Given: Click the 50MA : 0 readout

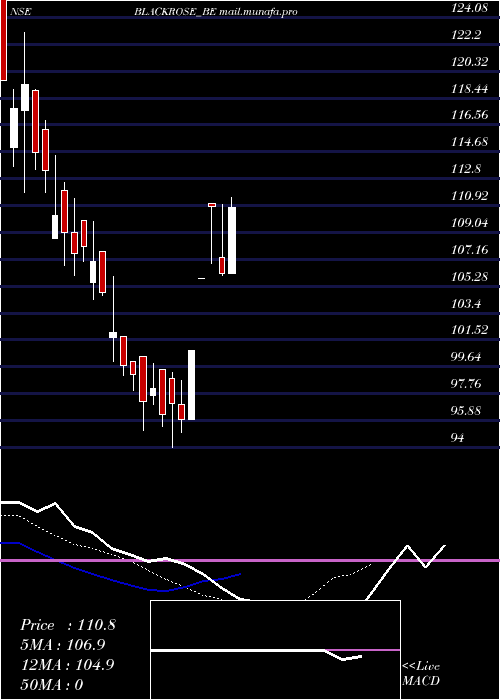Looking at the screenshot, I should coord(52,684).
